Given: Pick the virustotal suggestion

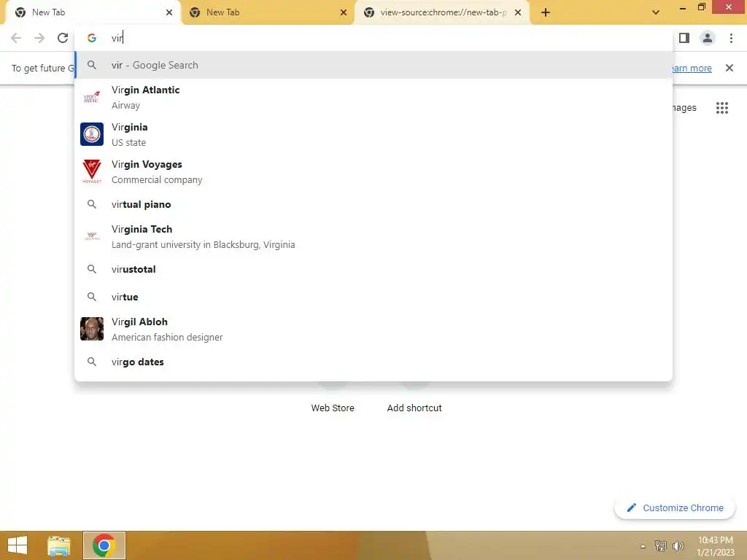Looking at the screenshot, I should 373,269.
